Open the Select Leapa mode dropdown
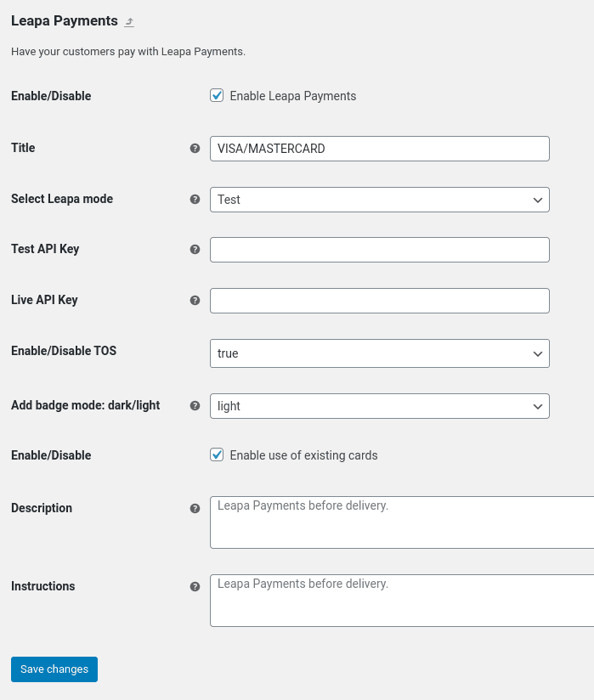Image resolution: width=594 pixels, height=700 pixels. click(380, 200)
